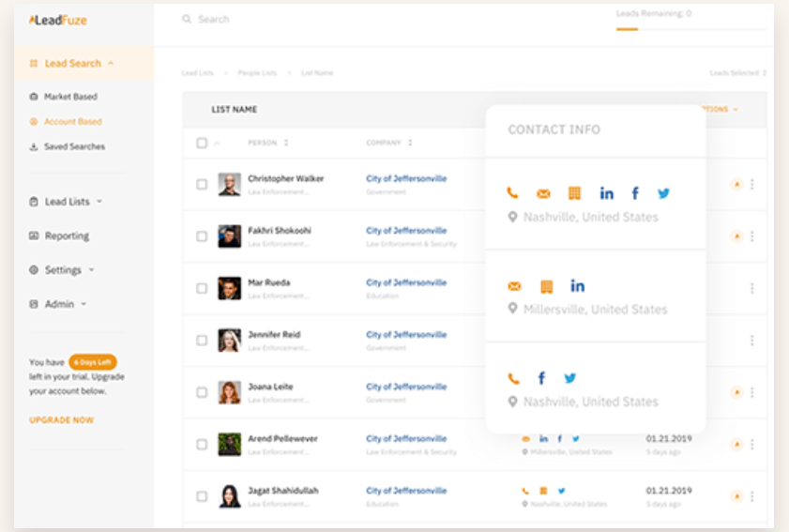Select Jennifer Reid's checkbox

click(x=202, y=341)
